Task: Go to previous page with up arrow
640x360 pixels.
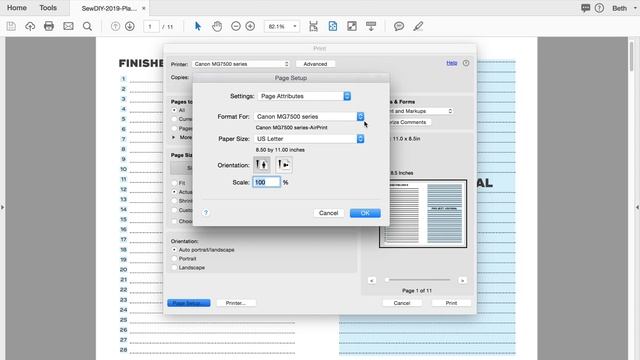Action: (116, 27)
